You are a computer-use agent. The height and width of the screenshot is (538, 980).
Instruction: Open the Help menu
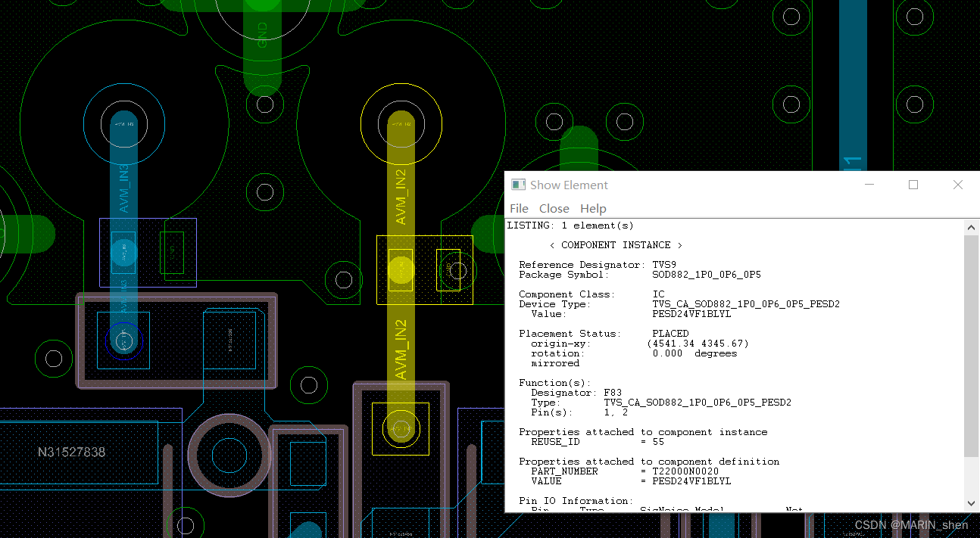(593, 208)
